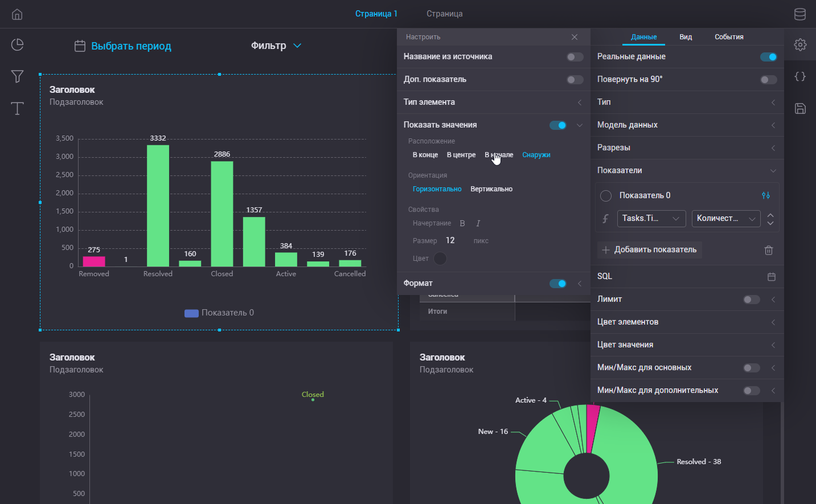Open settings sliders for Показатель 0

coord(766,195)
